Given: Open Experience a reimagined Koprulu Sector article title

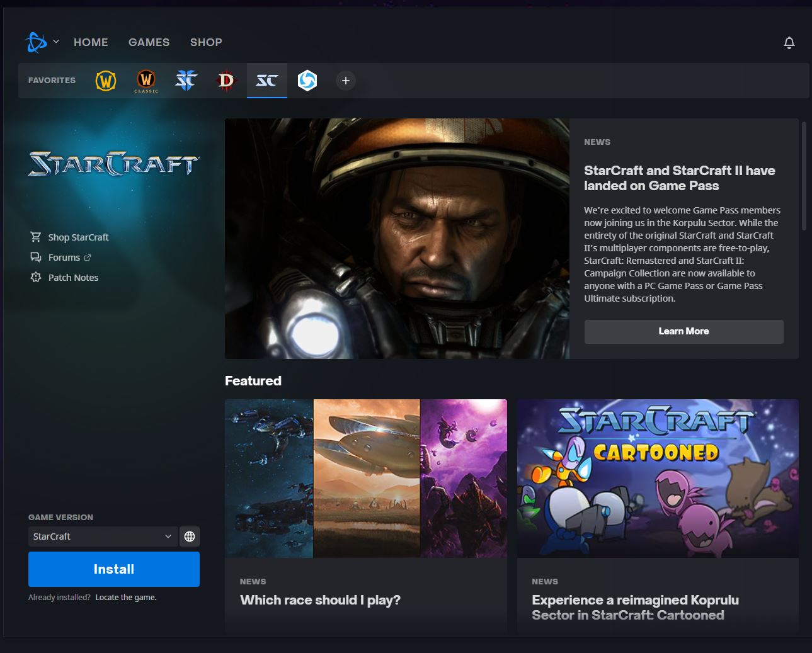Looking at the screenshot, I should coord(635,608).
